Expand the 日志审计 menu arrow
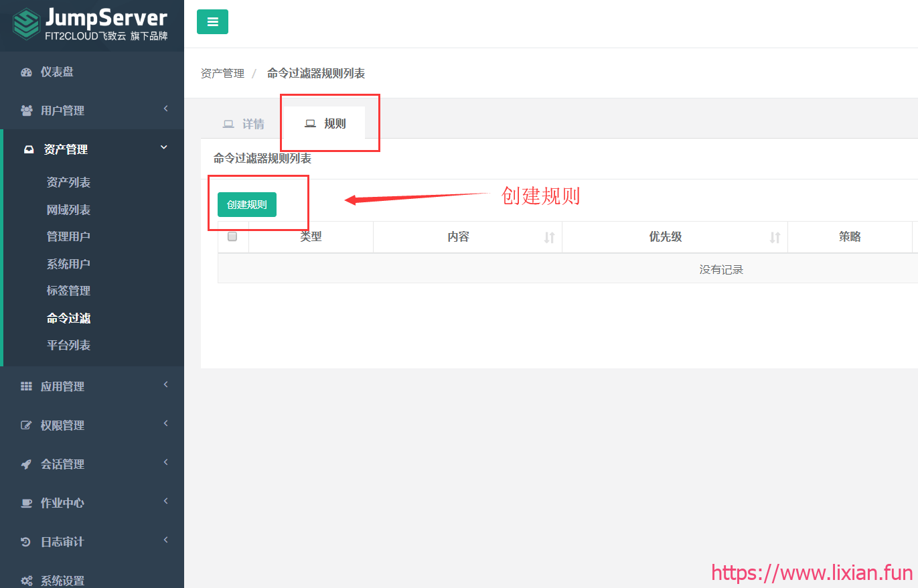 165,540
